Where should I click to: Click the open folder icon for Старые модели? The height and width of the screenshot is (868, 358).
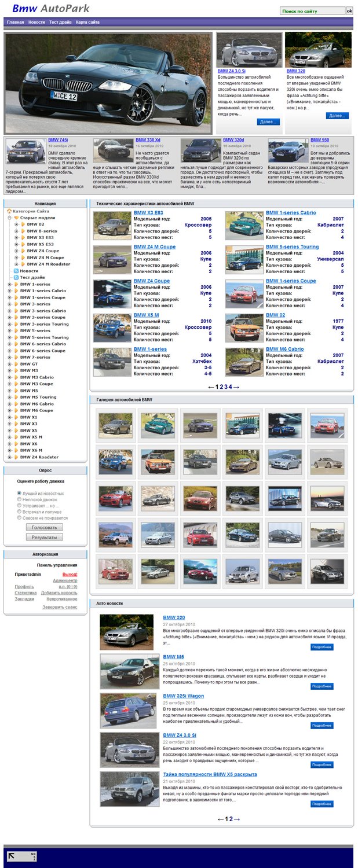[16, 218]
